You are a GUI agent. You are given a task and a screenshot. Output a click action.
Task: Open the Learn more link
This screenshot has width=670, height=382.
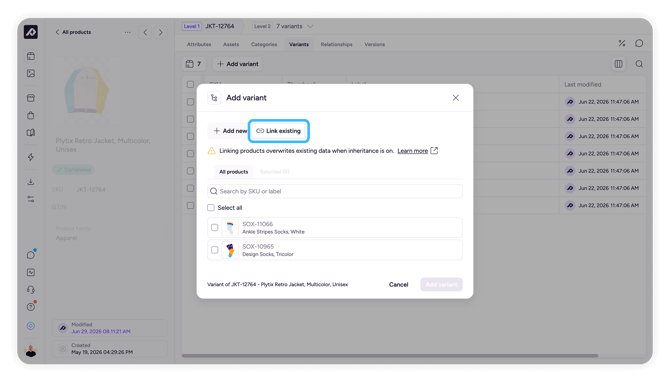tap(412, 151)
